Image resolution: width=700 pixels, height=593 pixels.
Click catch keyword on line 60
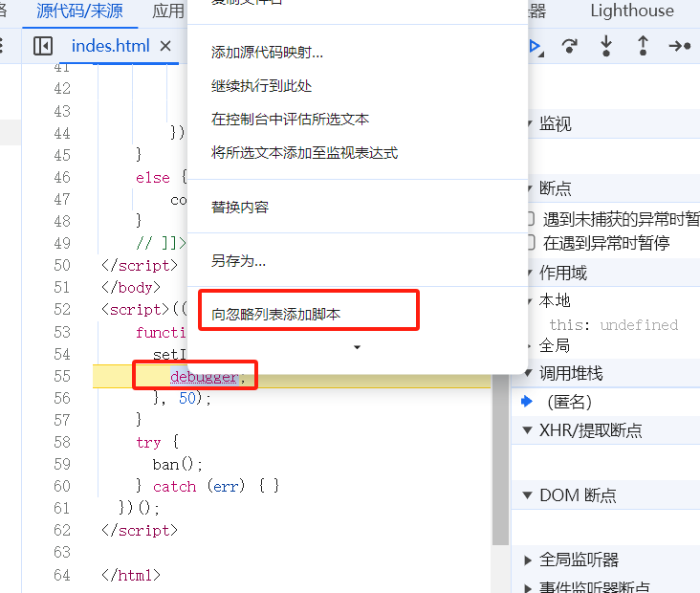coord(175,486)
